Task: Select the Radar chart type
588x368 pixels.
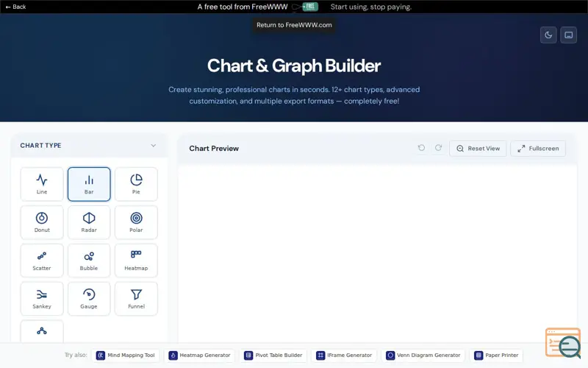Action: click(x=89, y=222)
